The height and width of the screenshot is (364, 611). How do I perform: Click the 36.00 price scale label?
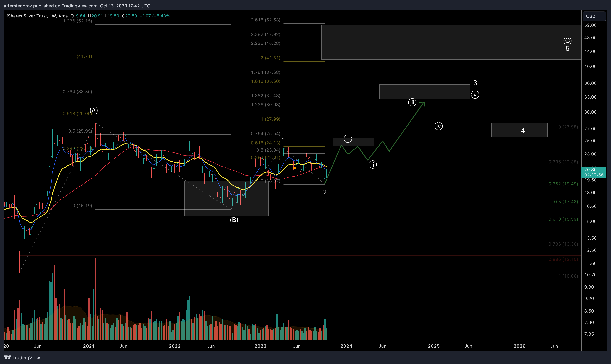(x=590, y=83)
